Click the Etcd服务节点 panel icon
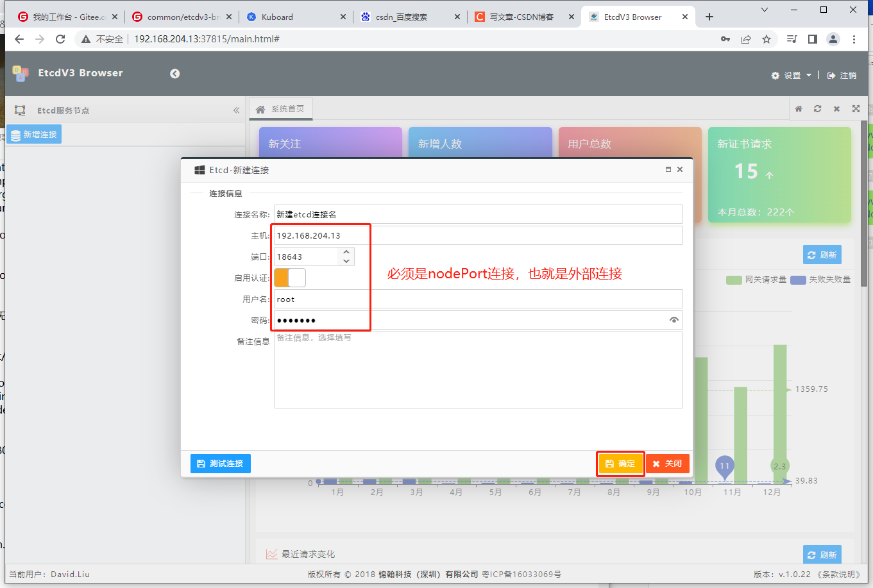Screen dimensions: 873x588 20,110
